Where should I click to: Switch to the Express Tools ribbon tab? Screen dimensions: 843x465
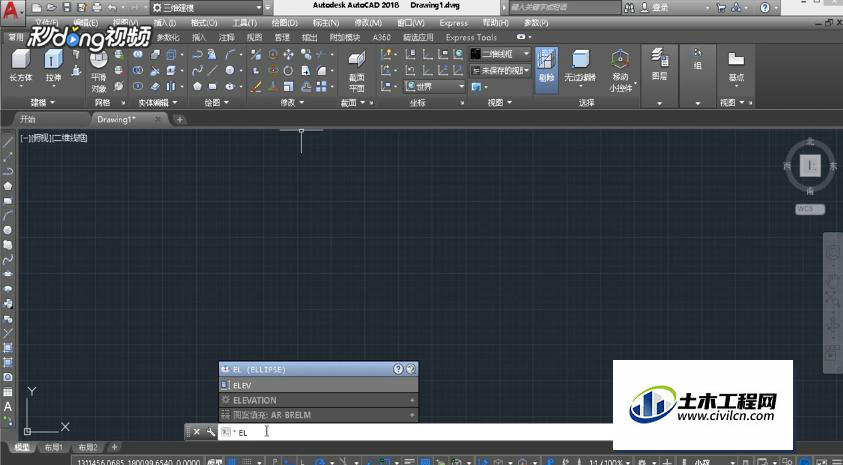(x=471, y=37)
